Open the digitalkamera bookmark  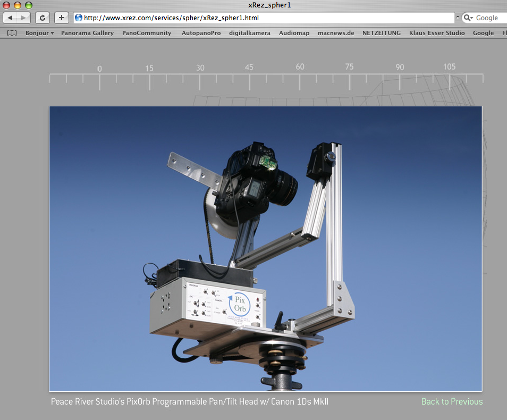coord(249,33)
